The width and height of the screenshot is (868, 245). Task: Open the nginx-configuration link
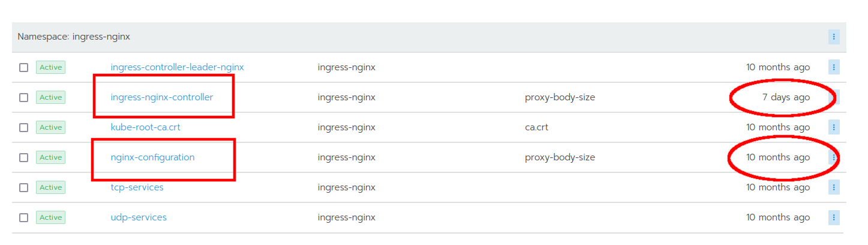(x=153, y=157)
